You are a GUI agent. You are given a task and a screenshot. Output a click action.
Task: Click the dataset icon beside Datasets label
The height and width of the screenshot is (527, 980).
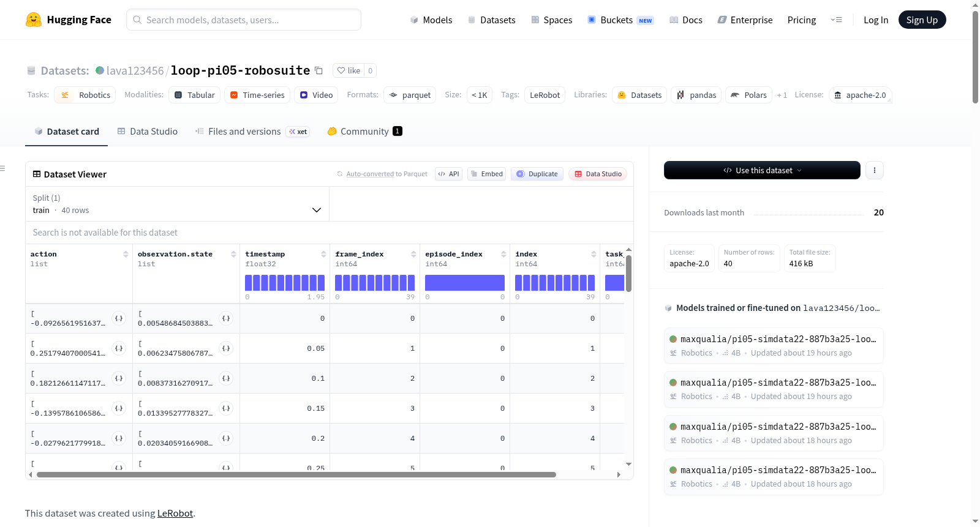pyautogui.click(x=31, y=70)
